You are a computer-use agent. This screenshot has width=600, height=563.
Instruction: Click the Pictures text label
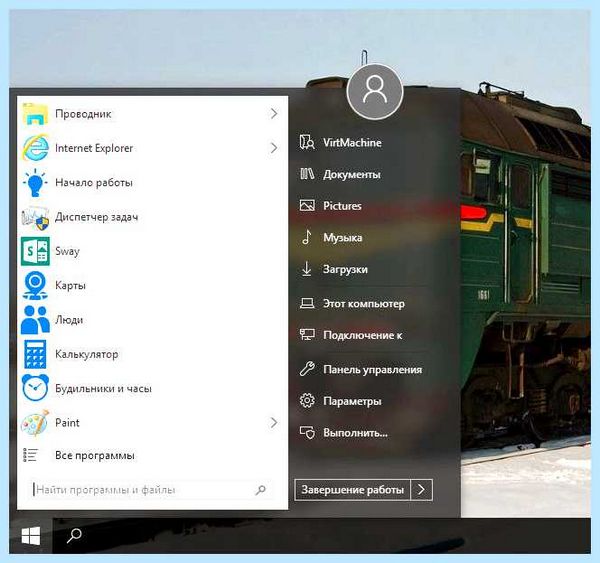[342, 206]
